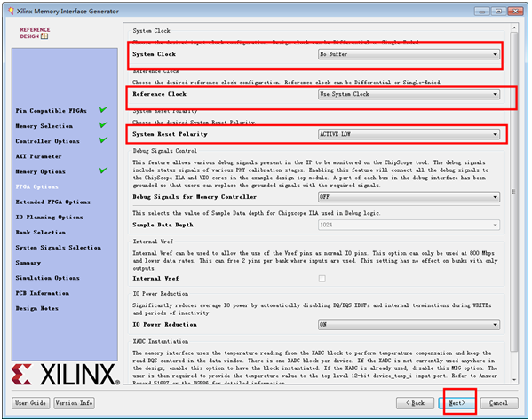Click the Reference Clock bold label
The width and height of the screenshot is (532, 420).
(159, 94)
